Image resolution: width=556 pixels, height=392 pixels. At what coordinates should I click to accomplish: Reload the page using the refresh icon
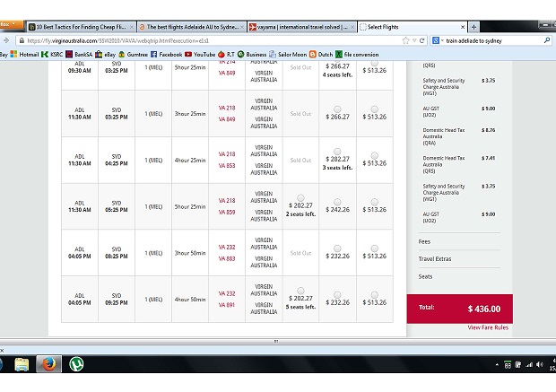[422, 40]
